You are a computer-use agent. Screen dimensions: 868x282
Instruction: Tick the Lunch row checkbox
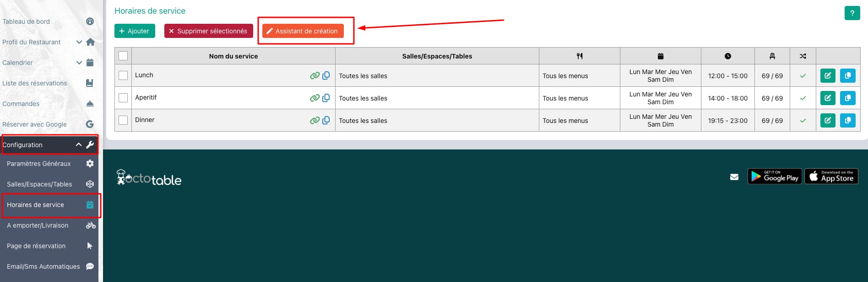pos(123,75)
